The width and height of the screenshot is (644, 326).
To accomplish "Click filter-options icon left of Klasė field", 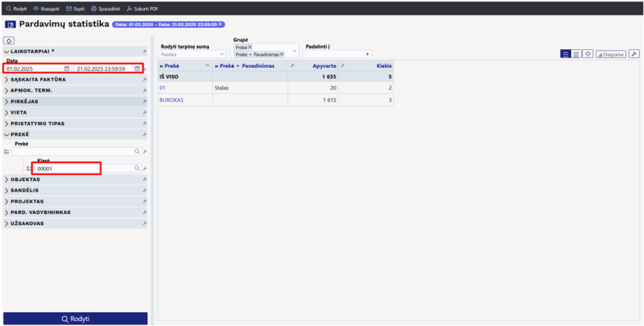I will click(29, 168).
